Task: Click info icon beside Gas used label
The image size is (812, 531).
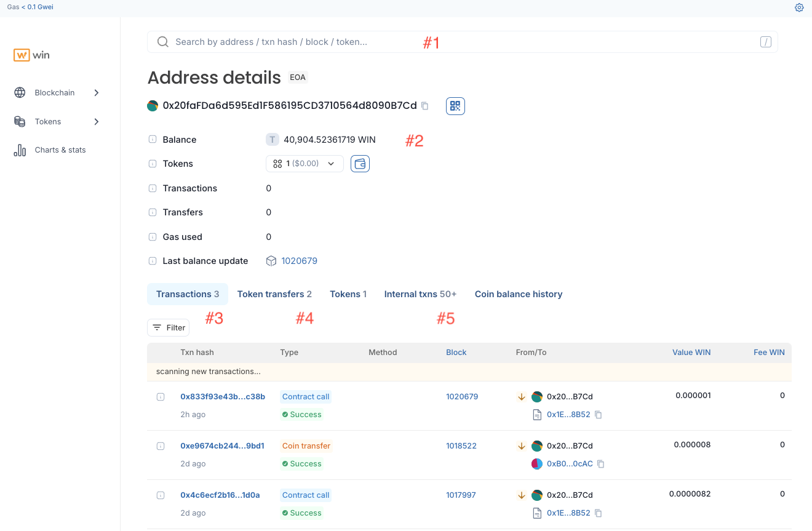Action: (152, 237)
